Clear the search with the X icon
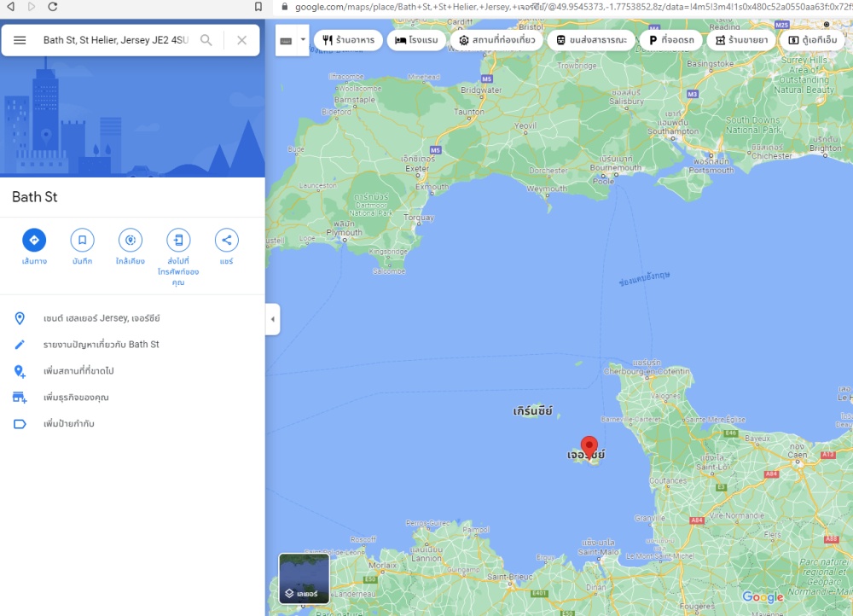The image size is (853, 616). click(241, 40)
